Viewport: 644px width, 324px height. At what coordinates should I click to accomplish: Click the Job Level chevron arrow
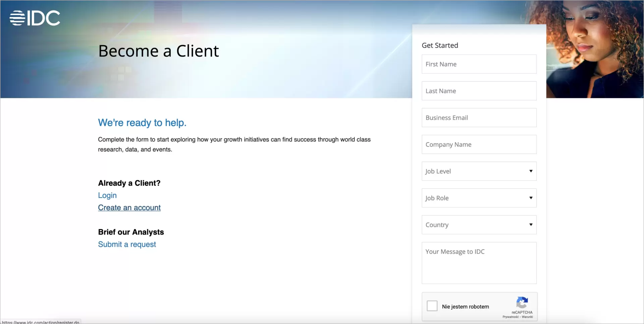coord(531,171)
